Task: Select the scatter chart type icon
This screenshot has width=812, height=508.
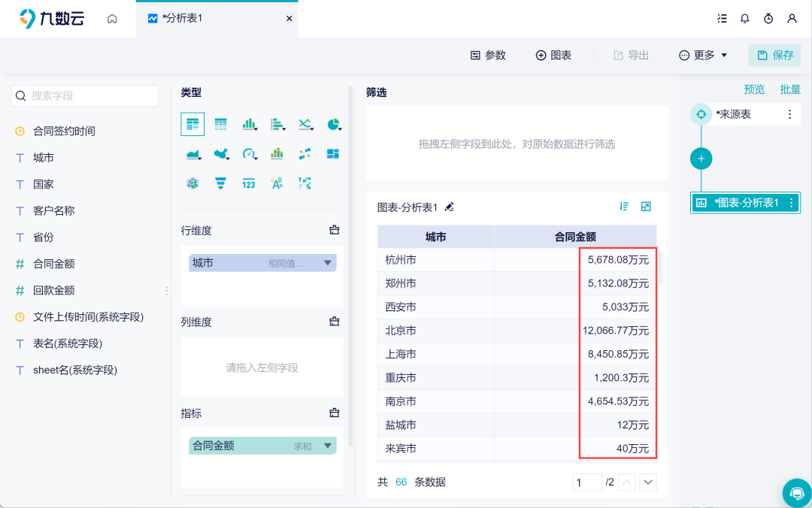Action: click(x=304, y=153)
